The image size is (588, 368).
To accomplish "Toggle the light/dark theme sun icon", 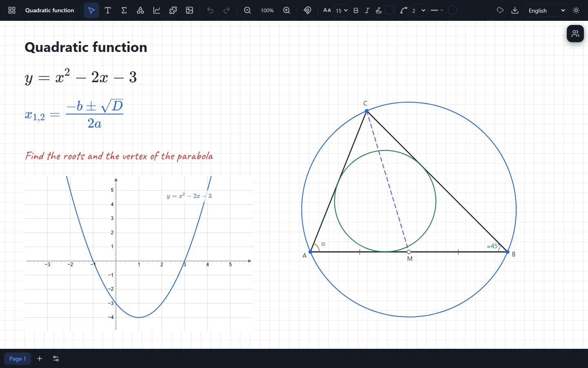I will pos(577,10).
